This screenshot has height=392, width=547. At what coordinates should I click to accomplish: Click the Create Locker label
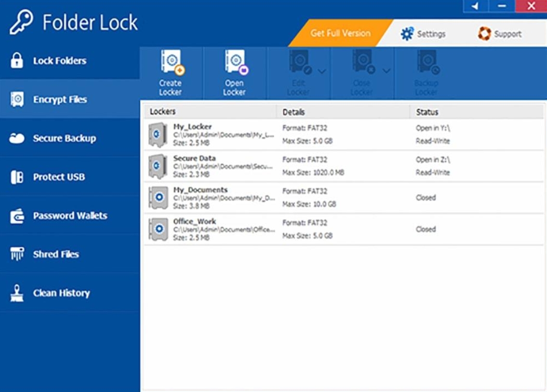coord(170,88)
